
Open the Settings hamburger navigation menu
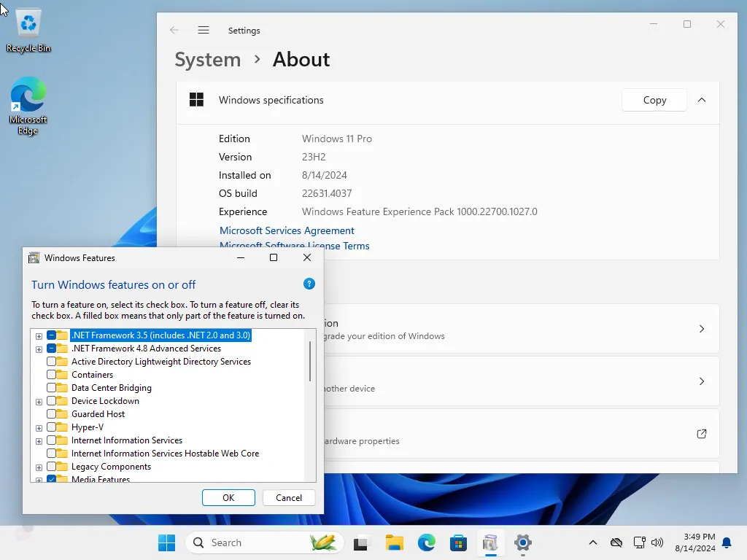coord(204,30)
